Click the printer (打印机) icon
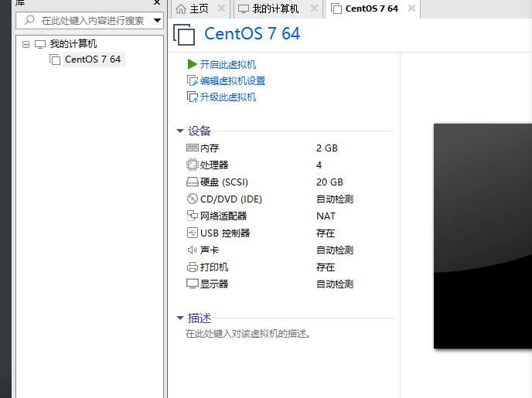Viewport: 532px width, 398px height. click(193, 267)
